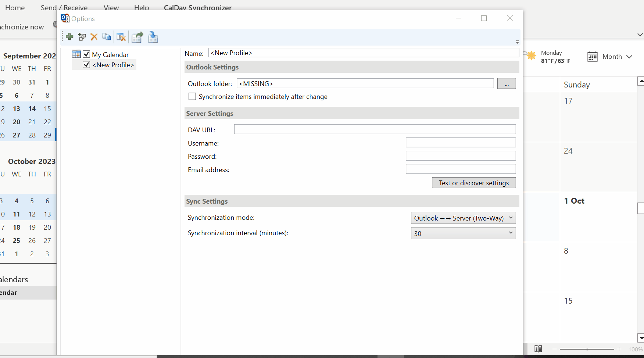Add multiple profiles based on a template
The image size is (644, 358).
82,37
